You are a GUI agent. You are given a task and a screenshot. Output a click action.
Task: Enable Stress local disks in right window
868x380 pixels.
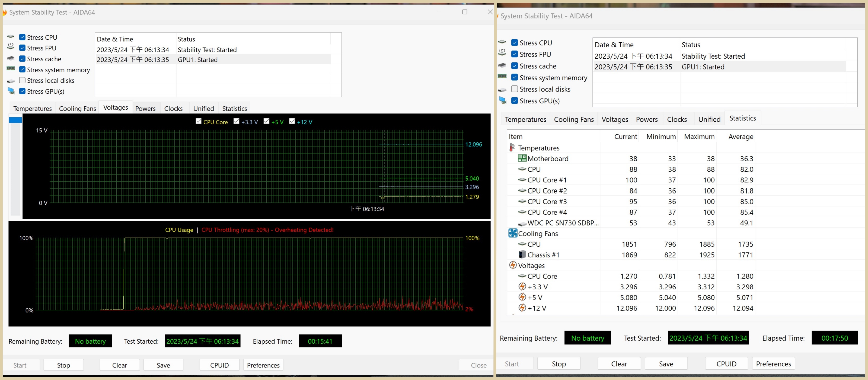point(514,89)
